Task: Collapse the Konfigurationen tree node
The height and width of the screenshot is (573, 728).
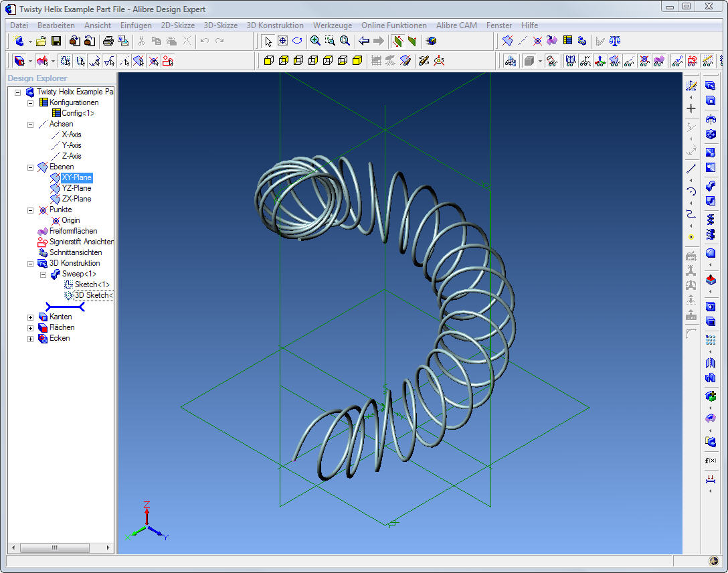Action: click(x=30, y=103)
